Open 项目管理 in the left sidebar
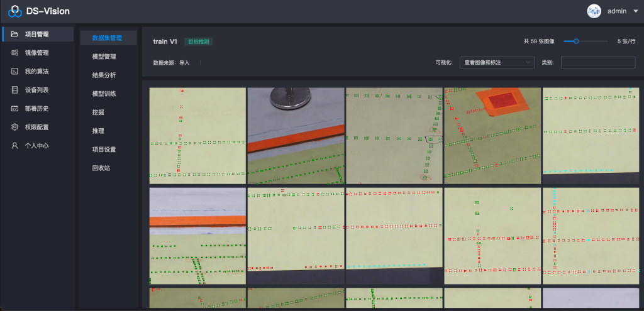 (x=38, y=35)
